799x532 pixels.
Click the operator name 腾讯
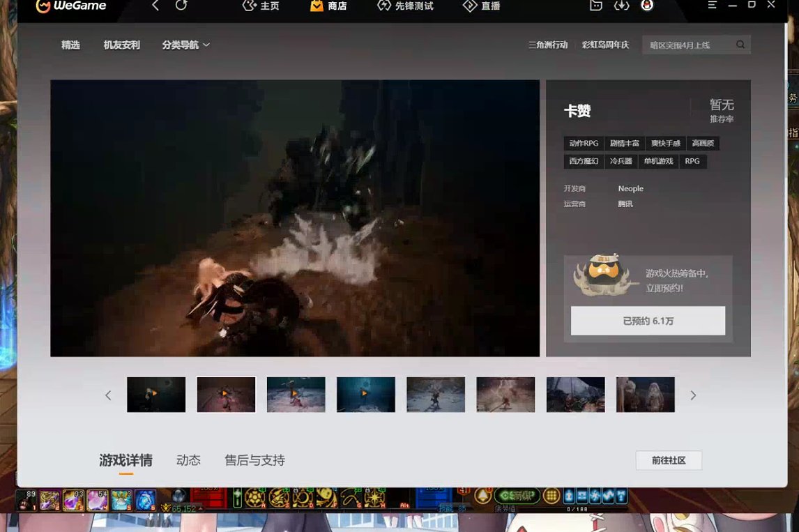coord(625,204)
